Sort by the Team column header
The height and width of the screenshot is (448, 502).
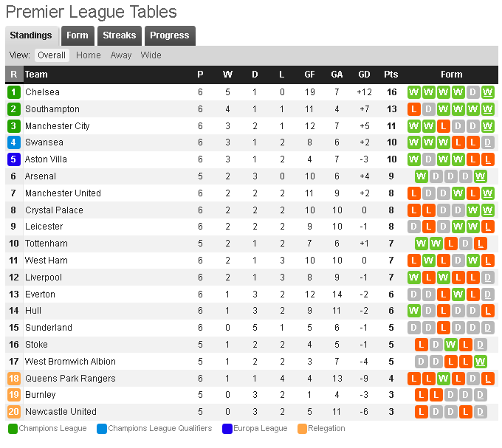click(x=36, y=75)
